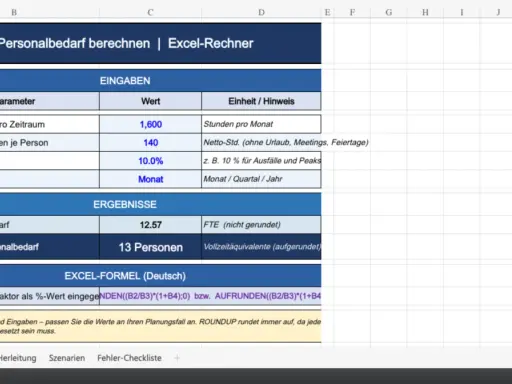Select column H header
Image resolution: width=512 pixels, height=384 pixels.
(425, 12)
